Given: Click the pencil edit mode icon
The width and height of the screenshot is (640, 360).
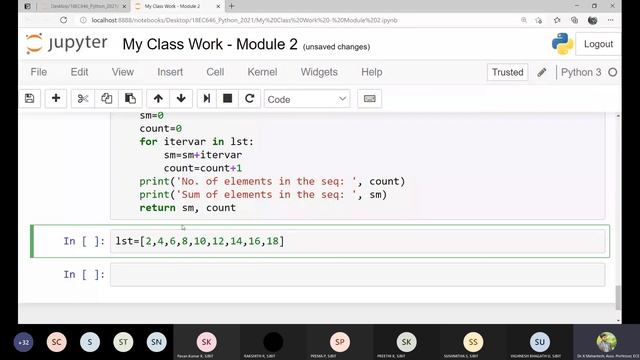Looking at the screenshot, I should [542, 72].
